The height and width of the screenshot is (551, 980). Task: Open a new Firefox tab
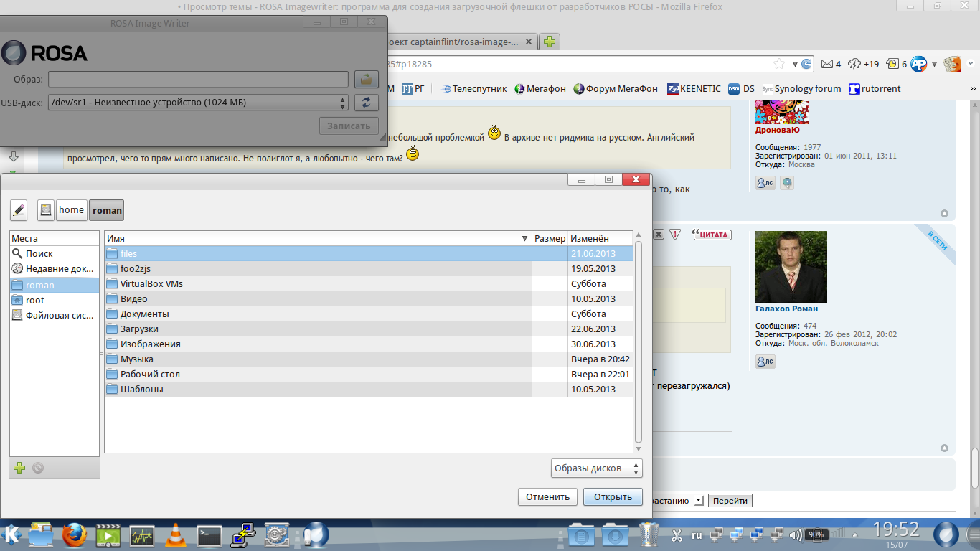tap(550, 42)
